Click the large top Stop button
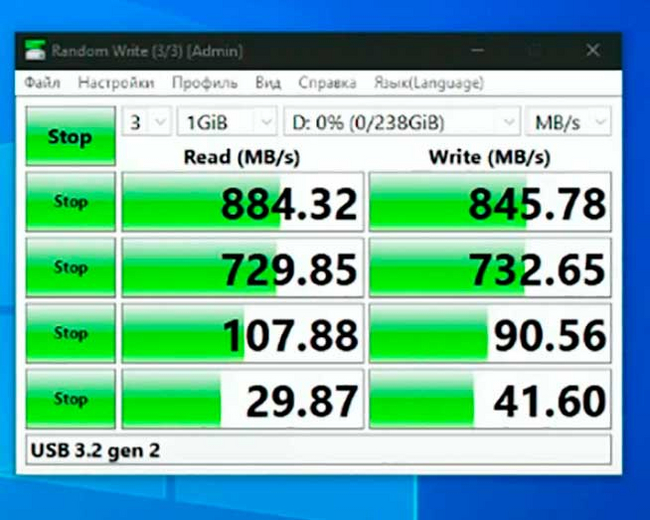Screen dimensions: 650x520 (70, 136)
